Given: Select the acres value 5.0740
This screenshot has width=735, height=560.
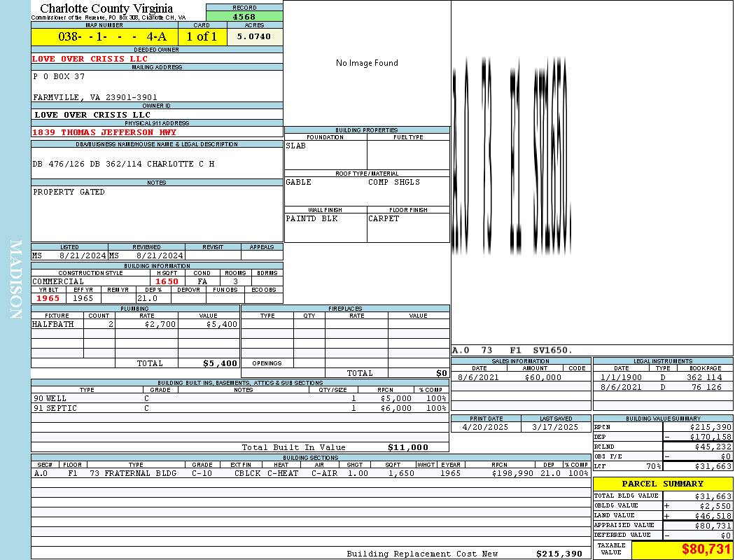Looking at the screenshot, I should pos(253,36).
